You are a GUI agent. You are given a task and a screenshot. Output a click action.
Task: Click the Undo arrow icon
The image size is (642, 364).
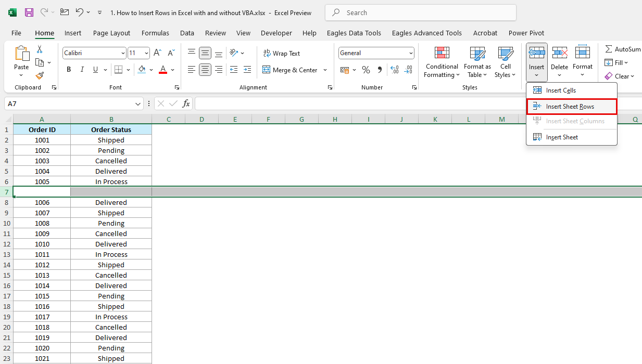(79, 12)
